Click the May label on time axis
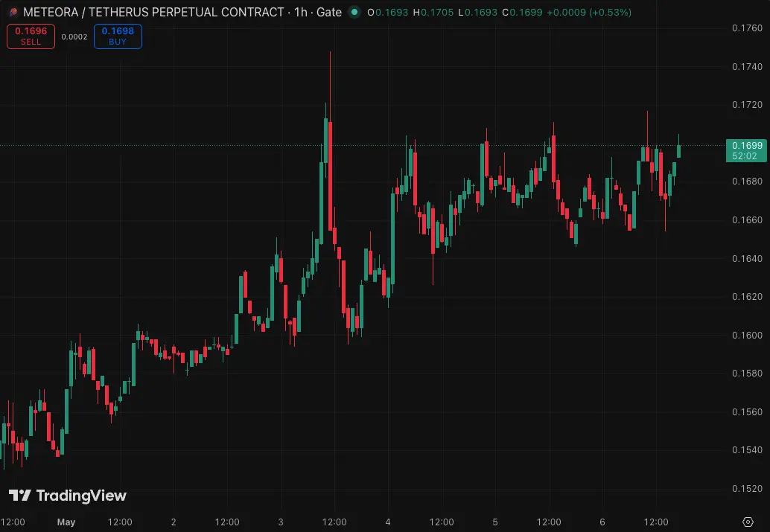This screenshot has width=770, height=532. coord(66,522)
